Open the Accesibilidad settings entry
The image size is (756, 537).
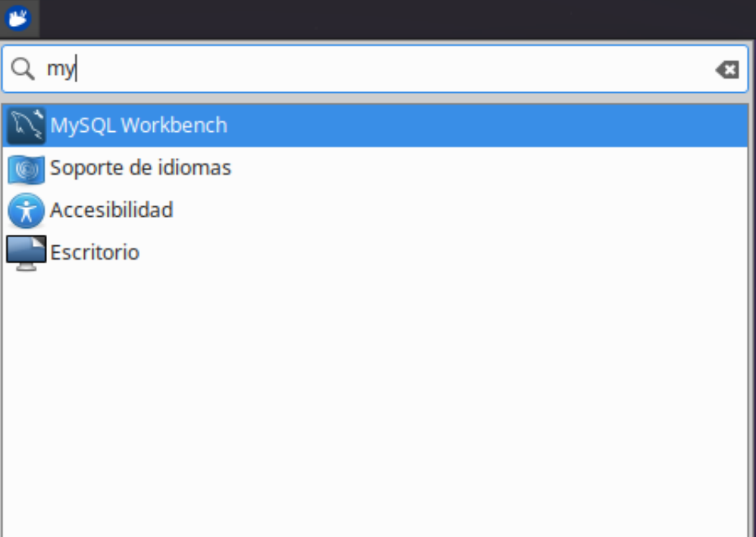point(113,210)
